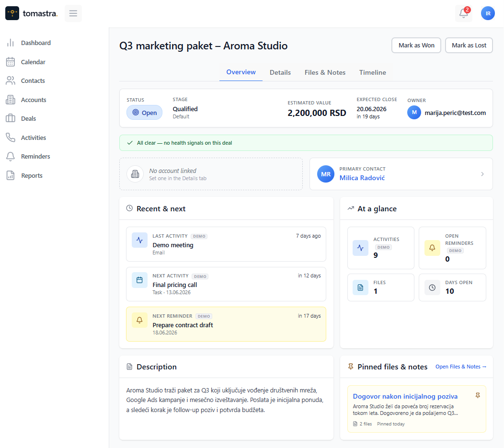Click the pin icon on pinned note
Viewport: 504px width, 448px height.
click(478, 395)
